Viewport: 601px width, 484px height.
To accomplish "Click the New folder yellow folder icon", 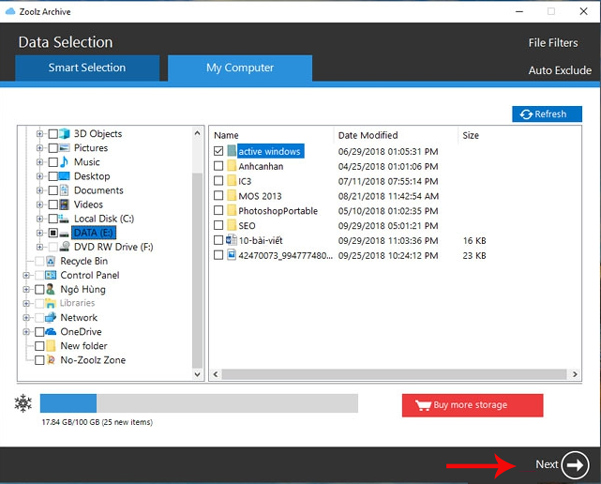I will [x=51, y=346].
